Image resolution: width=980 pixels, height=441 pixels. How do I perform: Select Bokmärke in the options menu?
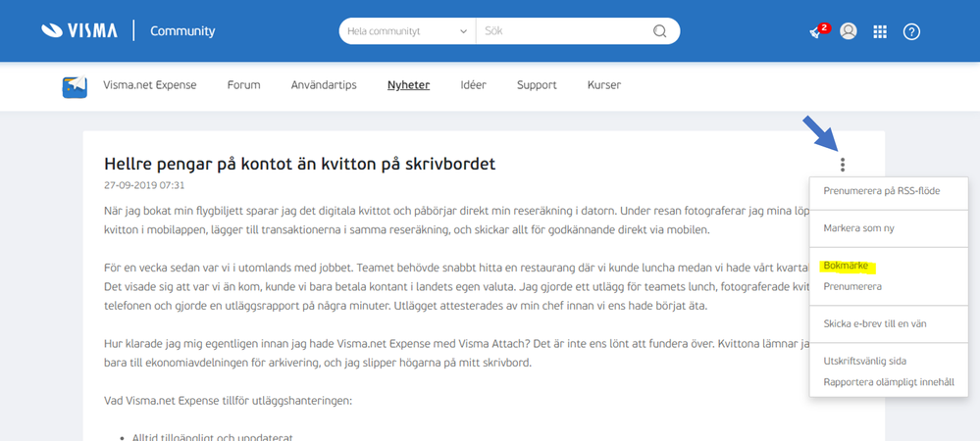847,266
